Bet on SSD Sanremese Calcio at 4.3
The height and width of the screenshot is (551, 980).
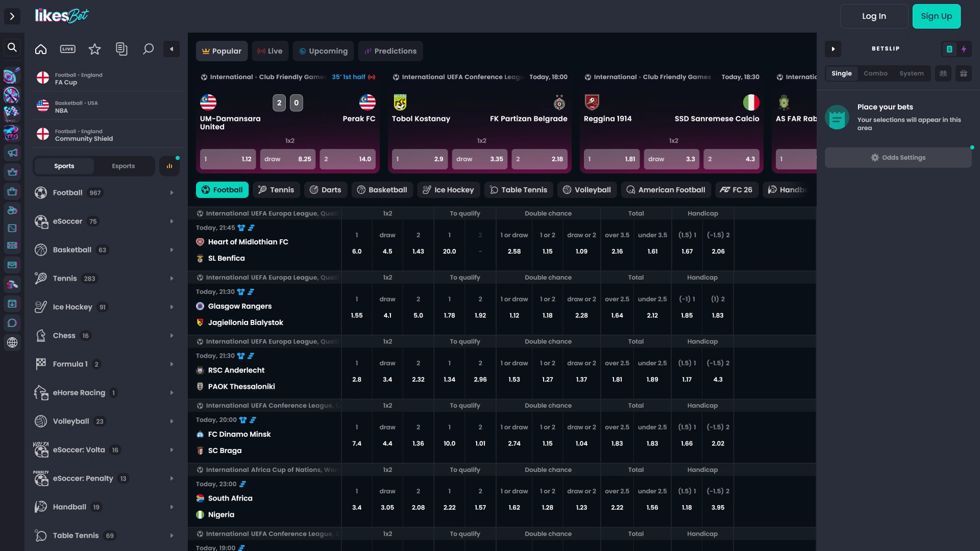[x=731, y=159]
